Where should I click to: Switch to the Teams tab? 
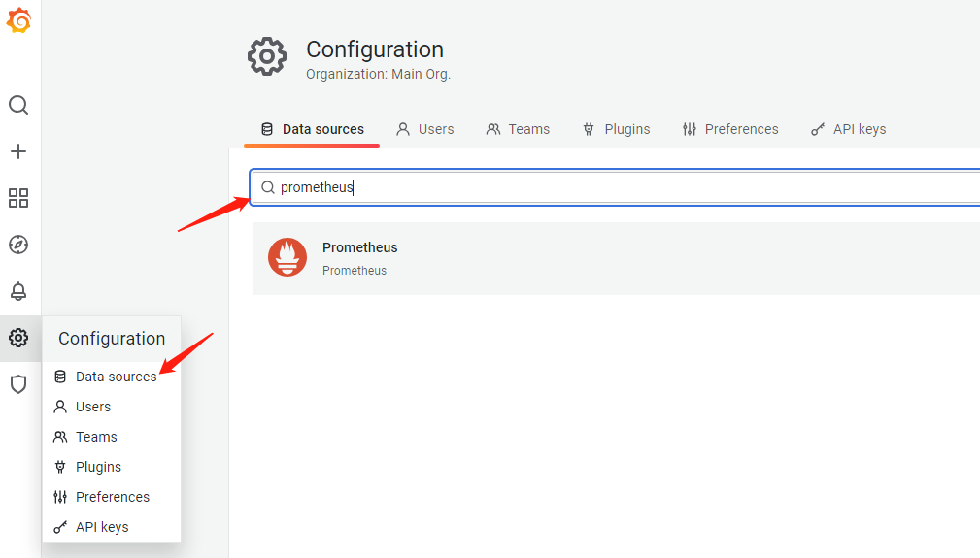[518, 129]
